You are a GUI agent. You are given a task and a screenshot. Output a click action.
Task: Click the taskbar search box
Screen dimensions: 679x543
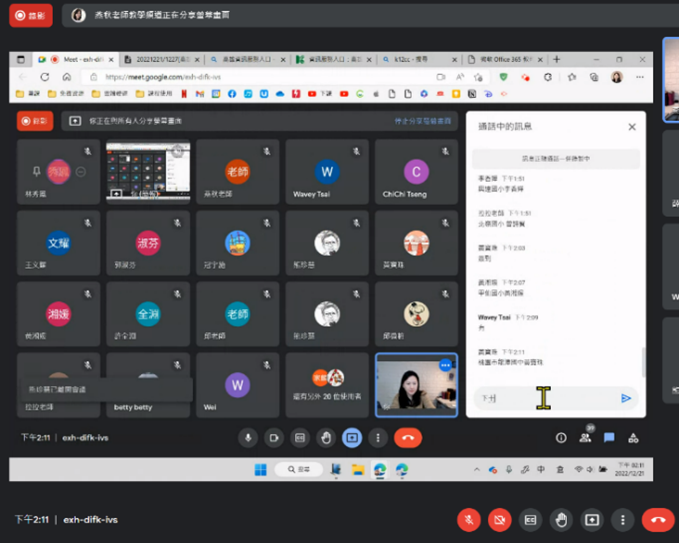tap(299, 470)
